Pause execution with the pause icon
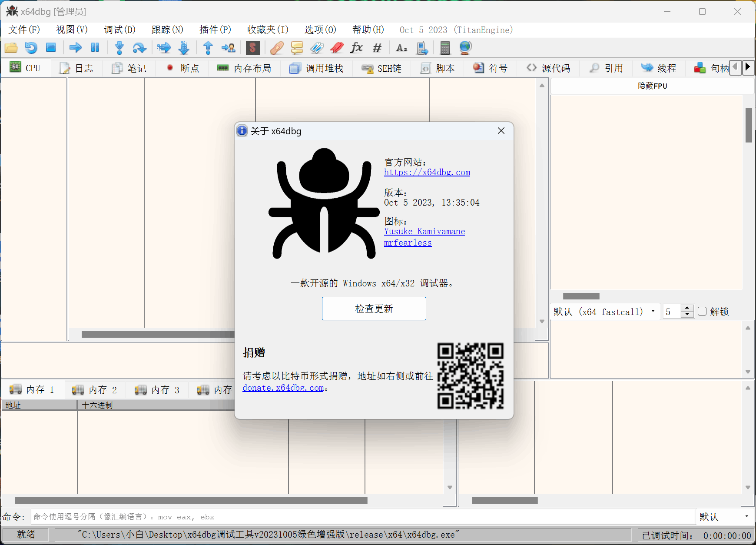 (95, 47)
